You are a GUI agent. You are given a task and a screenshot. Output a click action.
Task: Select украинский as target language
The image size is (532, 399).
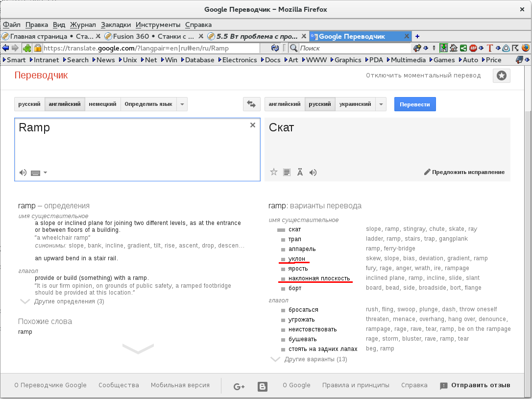(x=355, y=104)
